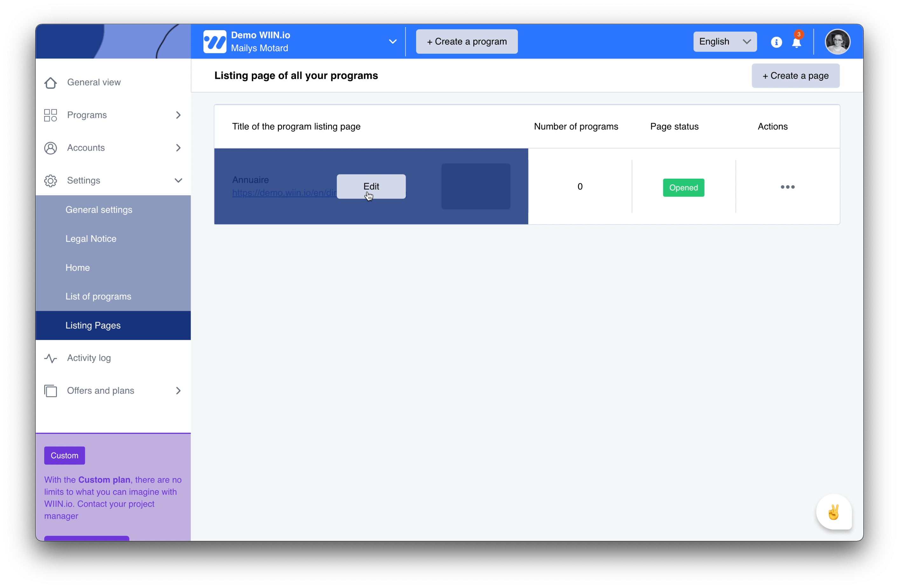Open the info icon in header
The image size is (899, 588).
tap(776, 42)
